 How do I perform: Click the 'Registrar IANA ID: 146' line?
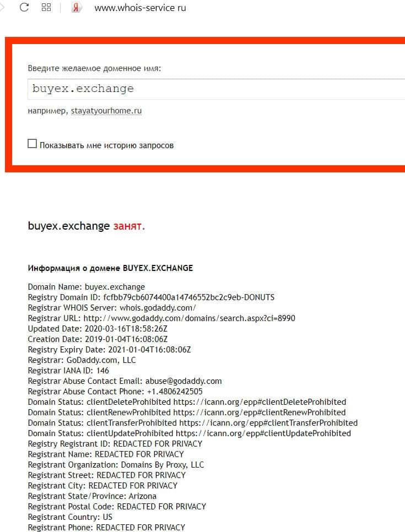68,371
